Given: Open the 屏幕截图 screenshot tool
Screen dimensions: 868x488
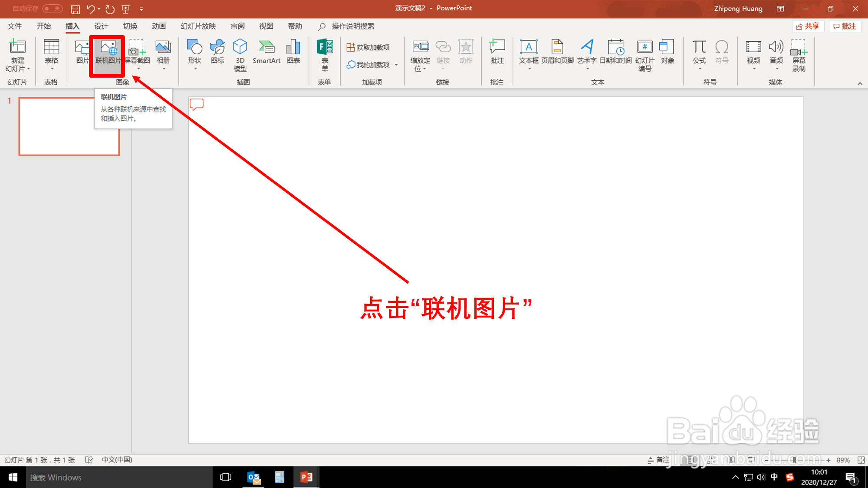Looking at the screenshot, I should 138,54.
